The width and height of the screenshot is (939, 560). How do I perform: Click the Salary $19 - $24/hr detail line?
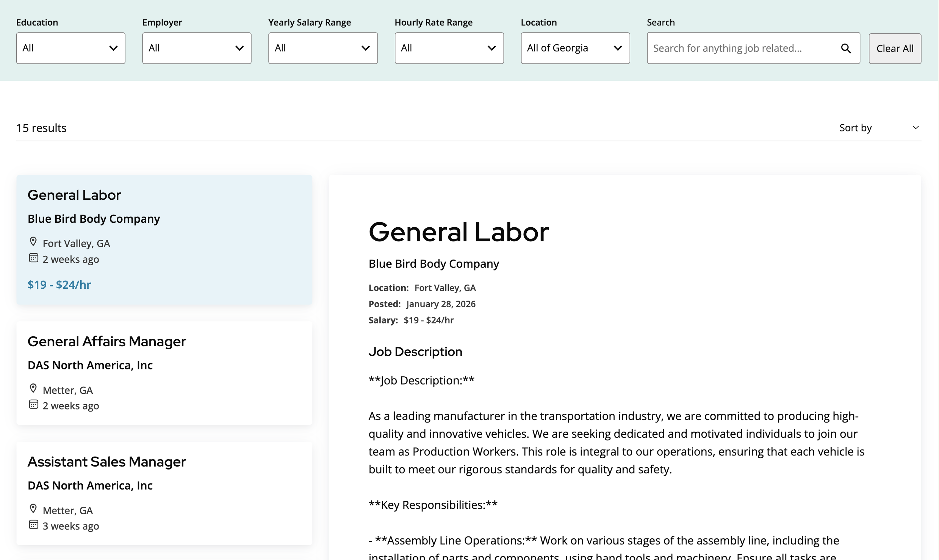pos(411,320)
